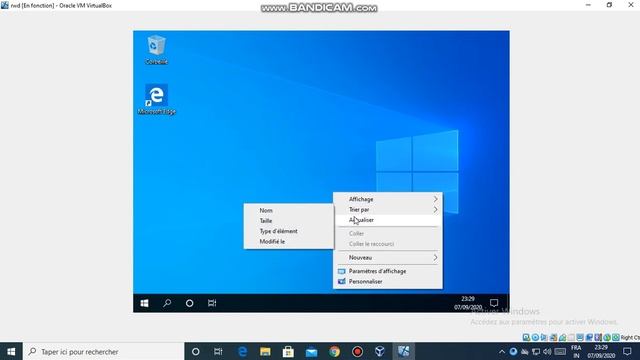Viewport: 640px width, 360px height.
Task: Launch Chrome from host taskbar
Action: pos(334,351)
